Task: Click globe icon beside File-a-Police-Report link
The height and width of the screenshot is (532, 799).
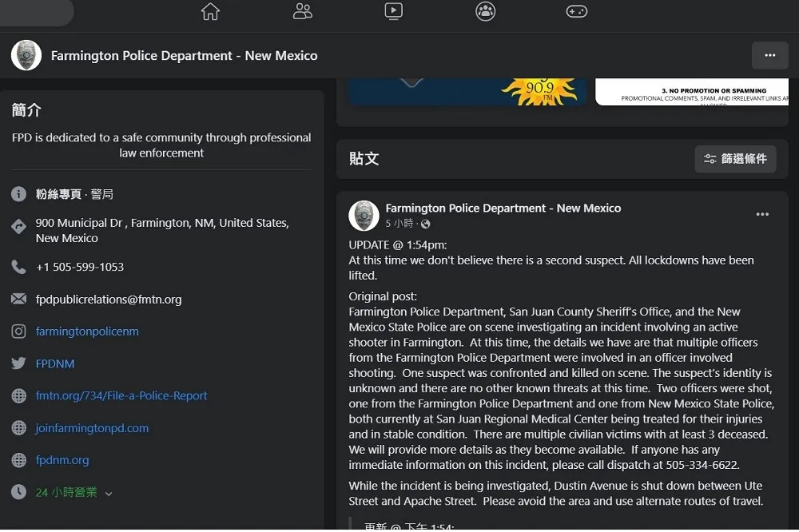Action: pyautogui.click(x=19, y=395)
